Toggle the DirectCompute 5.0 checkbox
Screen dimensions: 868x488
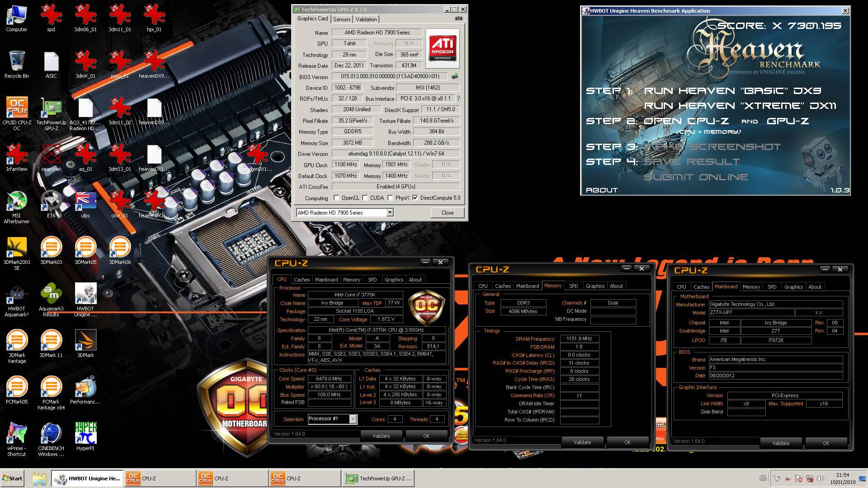click(x=415, y=198)
